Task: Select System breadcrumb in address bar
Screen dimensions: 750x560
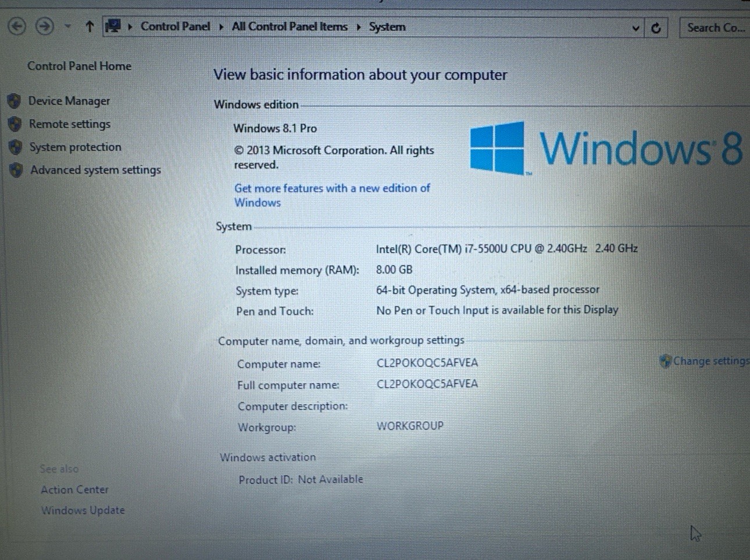Action: pos(387,27)
